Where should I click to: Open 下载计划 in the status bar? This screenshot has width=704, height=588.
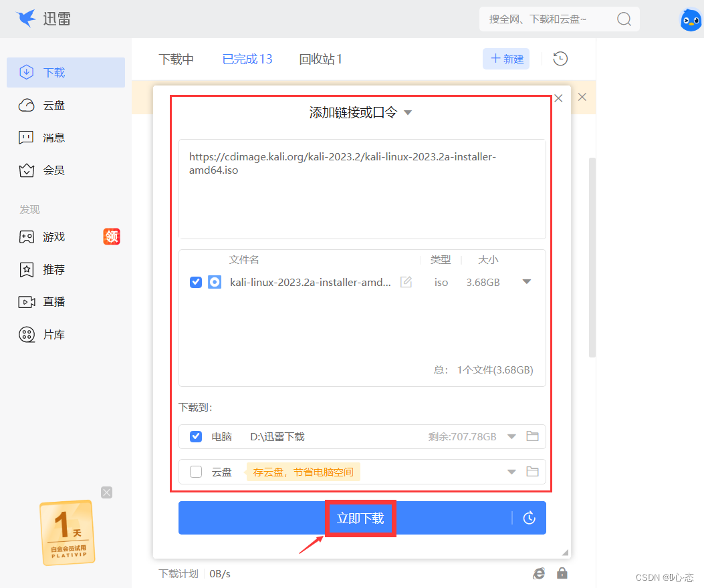(179, 574)
